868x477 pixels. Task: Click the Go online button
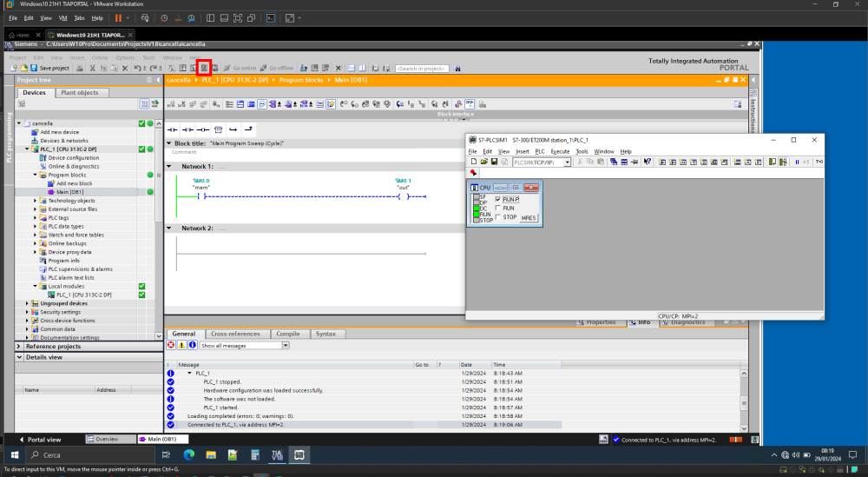pos(240,68)
